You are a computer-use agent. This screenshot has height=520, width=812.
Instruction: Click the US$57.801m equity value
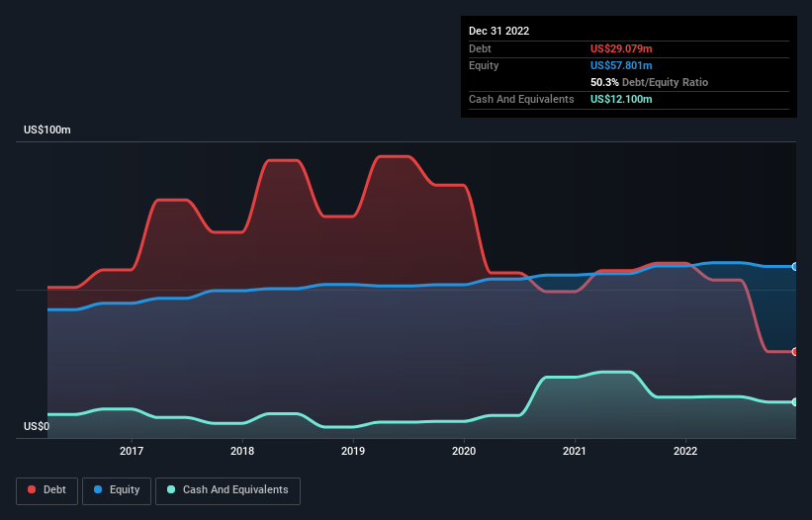[x=621, y=65]
